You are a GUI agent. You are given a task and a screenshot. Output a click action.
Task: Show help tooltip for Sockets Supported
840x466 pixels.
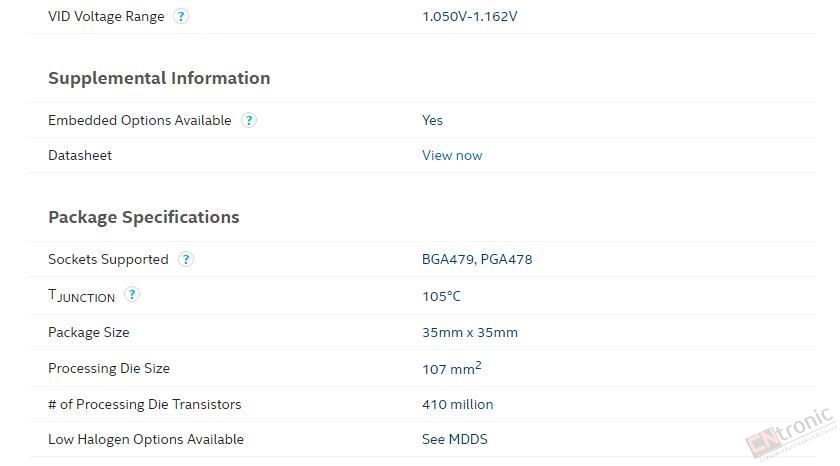185,259
